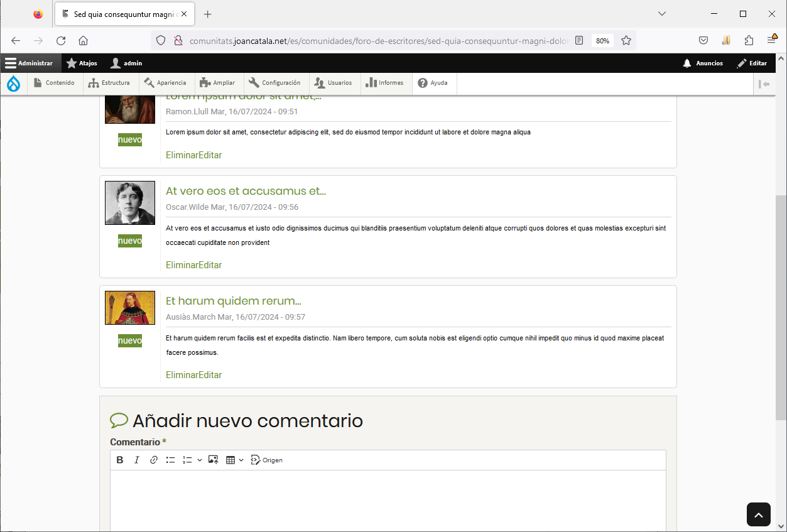Click Editar on Ramon.Llull's comment

click(x=210, y=155)
